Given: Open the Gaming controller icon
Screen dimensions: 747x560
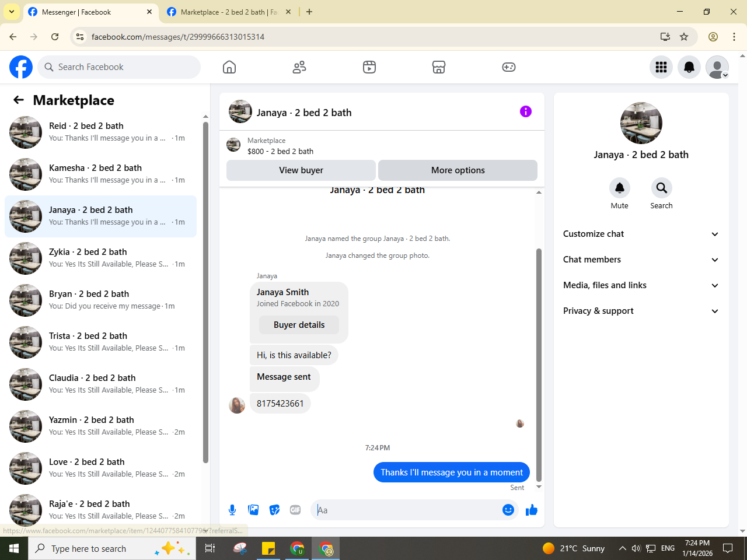Looking at the screenshot, I should tap(509, 67).
